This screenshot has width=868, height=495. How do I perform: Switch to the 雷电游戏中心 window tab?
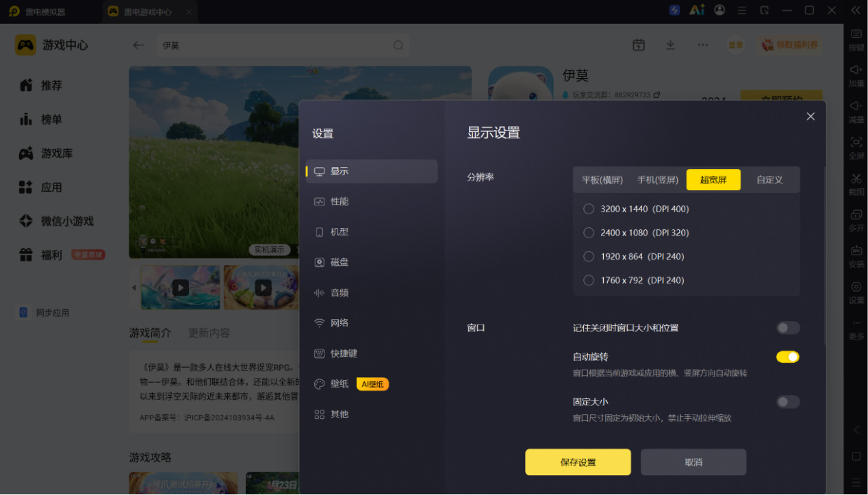[x=149, y=12]
